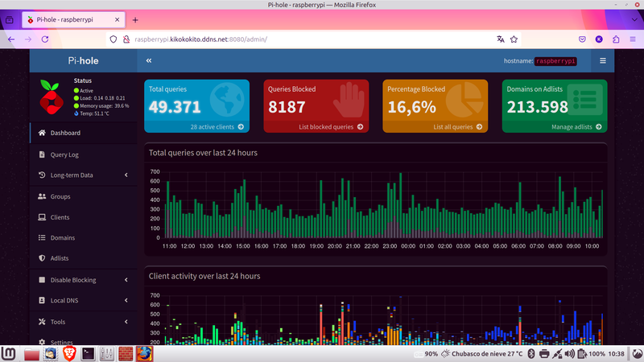
Task: Select the Pi-hole - raspberrypi tab
Action: [73, 19]
